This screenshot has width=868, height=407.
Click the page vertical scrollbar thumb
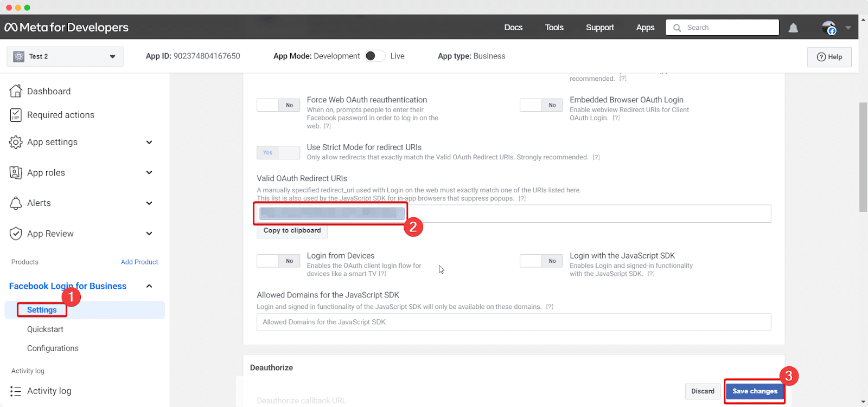coord(863,157)
